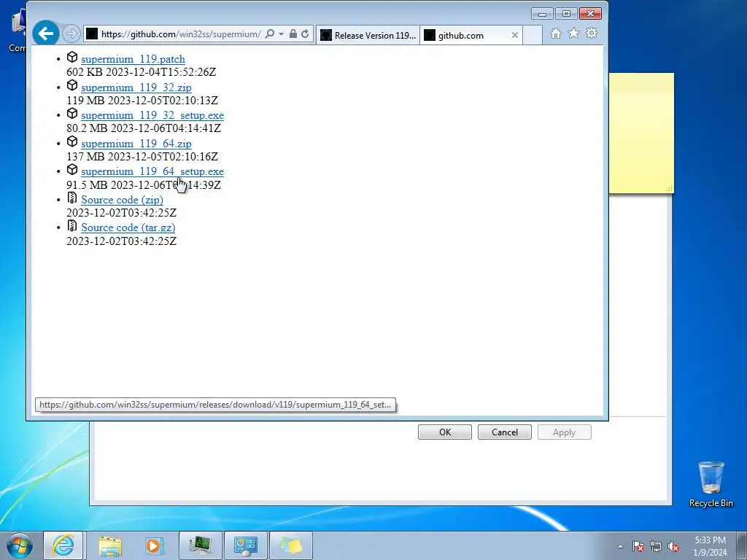Show hidden tray icons arrow
The width and height of the screenshot is (747, 560).
pyautogui.click(x=620, y=546)
